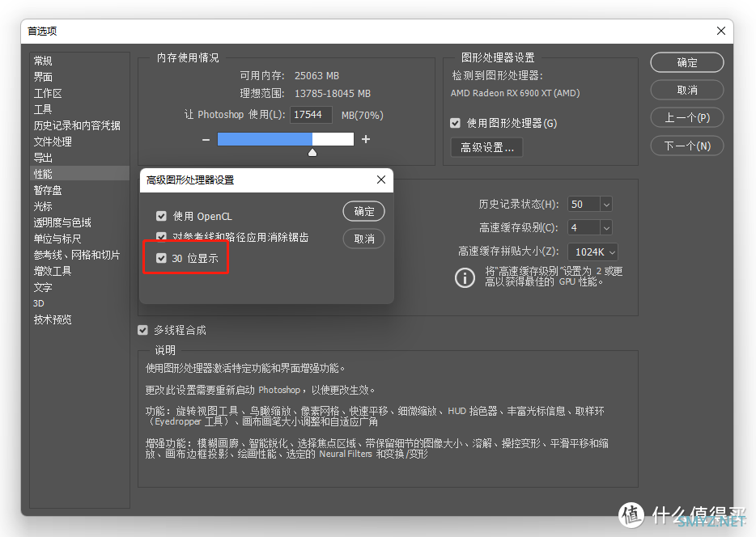Open 文件处理 preferences
Image resolution: width=756 pixels, height=537 pixels.
(x=53, y=142)
